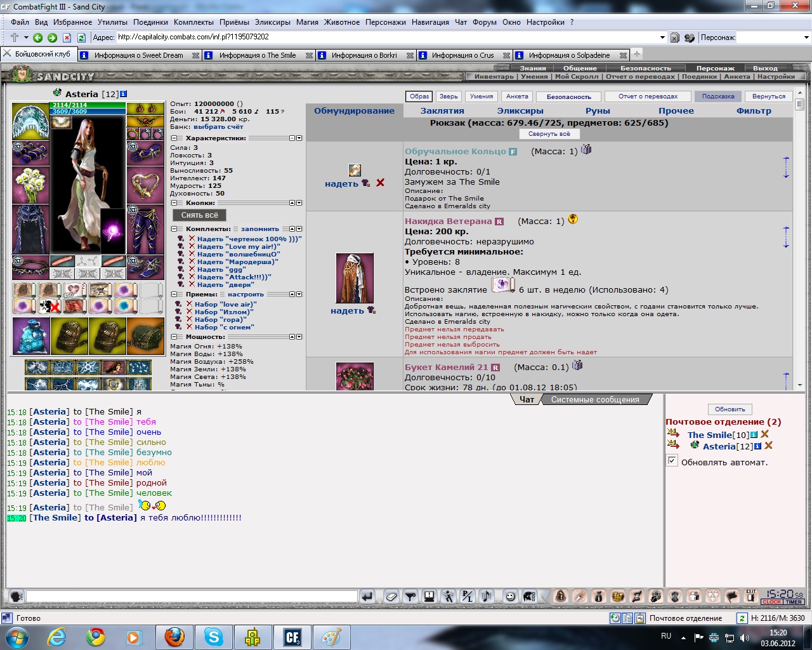Click настроить link in Приемы

click(x=246, y=294)
